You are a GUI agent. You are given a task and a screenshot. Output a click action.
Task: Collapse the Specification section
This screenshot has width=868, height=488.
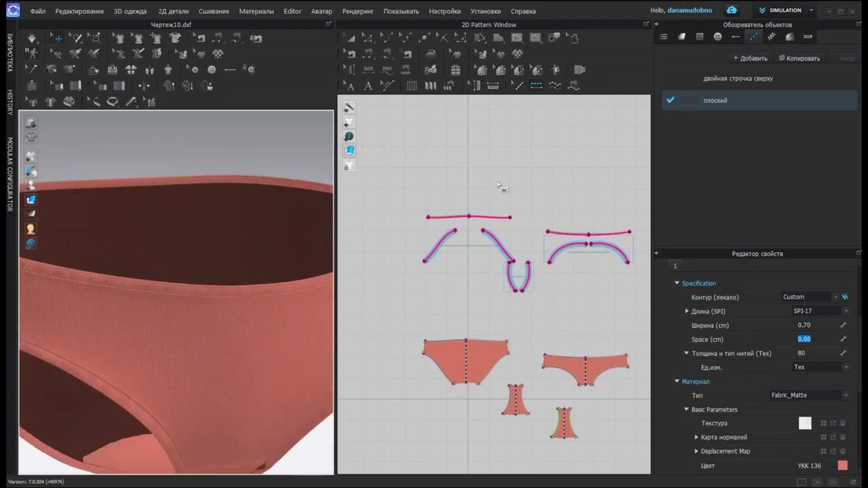[677, 283]
